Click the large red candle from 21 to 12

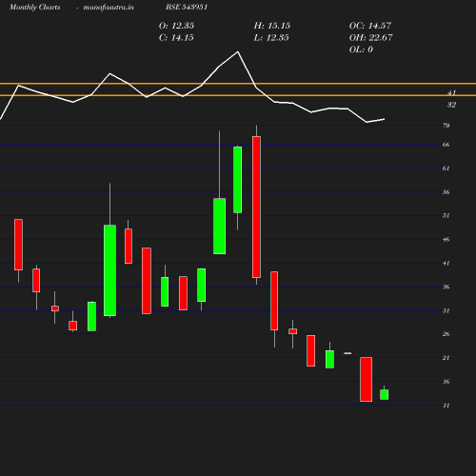coord(367,379)
